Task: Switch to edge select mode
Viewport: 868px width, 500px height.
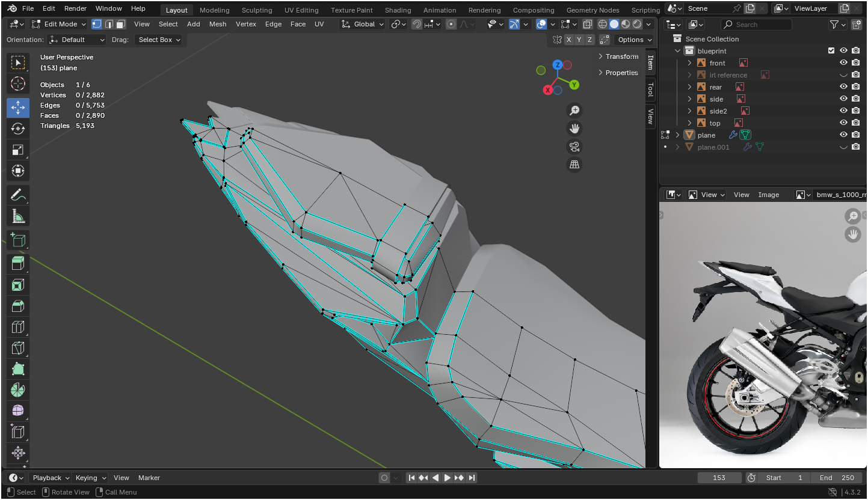Action: 109,24
